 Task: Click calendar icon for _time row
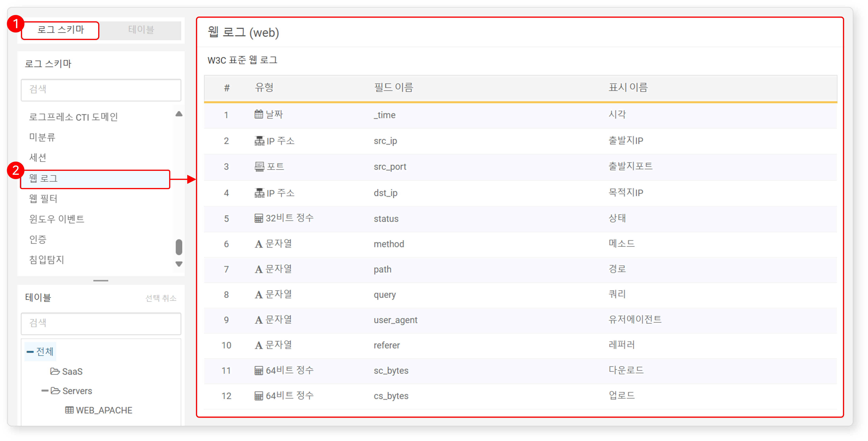258,114
